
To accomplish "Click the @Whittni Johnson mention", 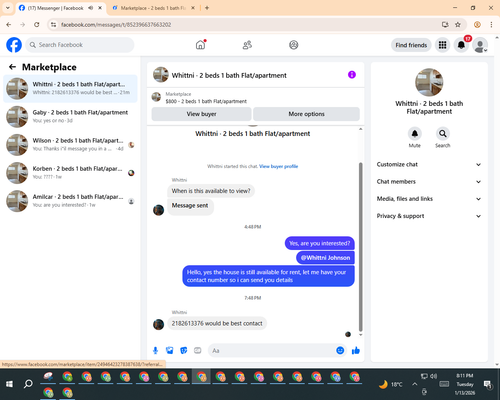I will tap(325, 258).
